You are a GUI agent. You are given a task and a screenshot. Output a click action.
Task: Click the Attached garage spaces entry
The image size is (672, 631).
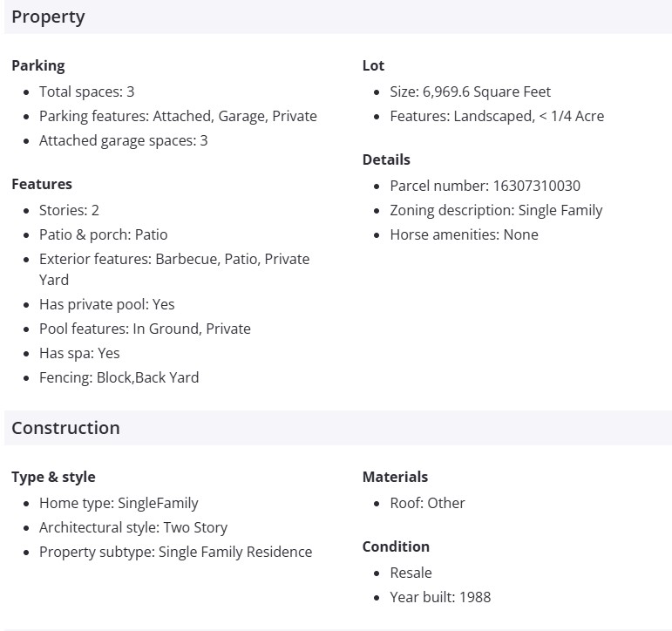123,140
